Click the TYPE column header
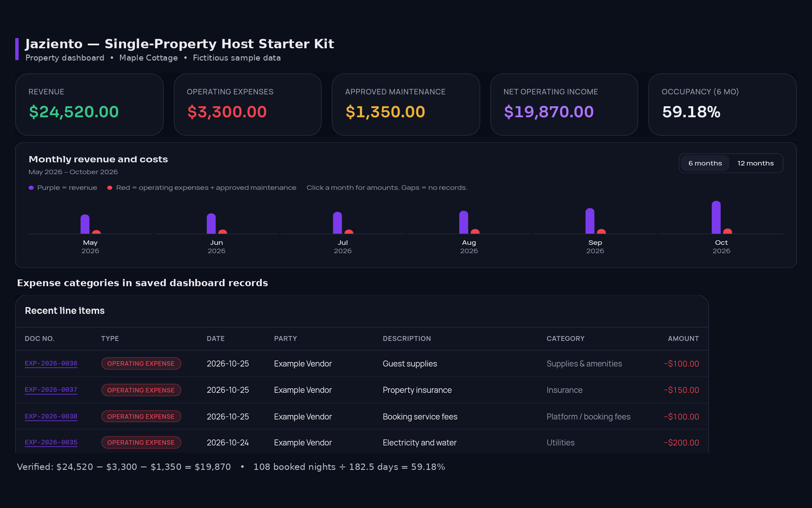The height and width of the screenshot is (508, 812). 110,338
